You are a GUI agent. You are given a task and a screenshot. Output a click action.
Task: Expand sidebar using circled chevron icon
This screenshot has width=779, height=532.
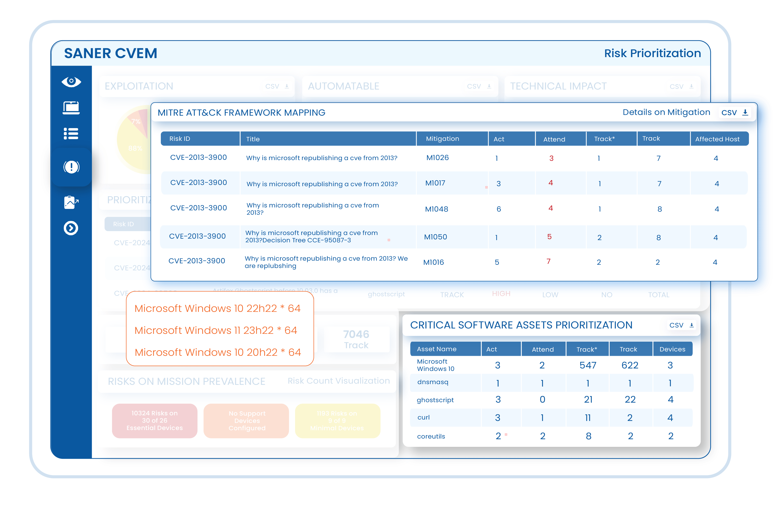pos(71,228)
